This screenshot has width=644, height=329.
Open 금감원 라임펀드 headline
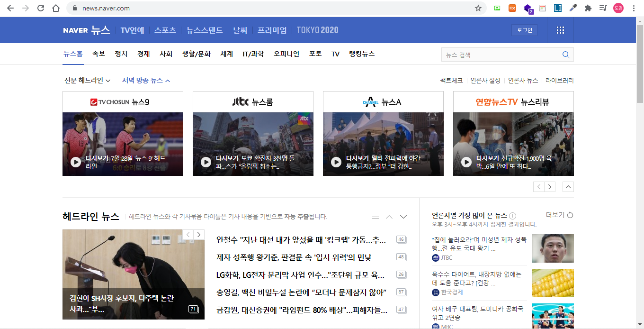[x=302, y=310]
